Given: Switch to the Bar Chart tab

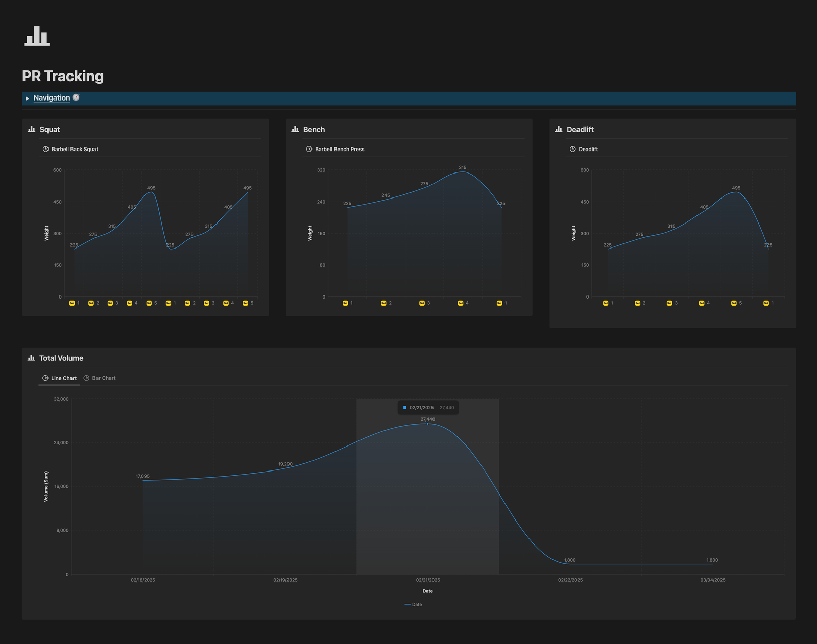Looking at the screenshot, I should (x=100, y=378).
